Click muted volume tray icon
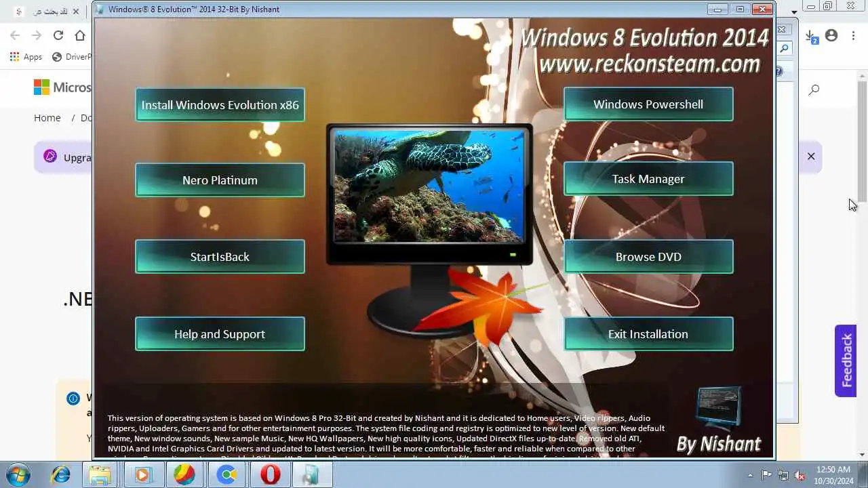Viewport: 868px width, 488px height. pyautogui.click(x=800, y=475)
